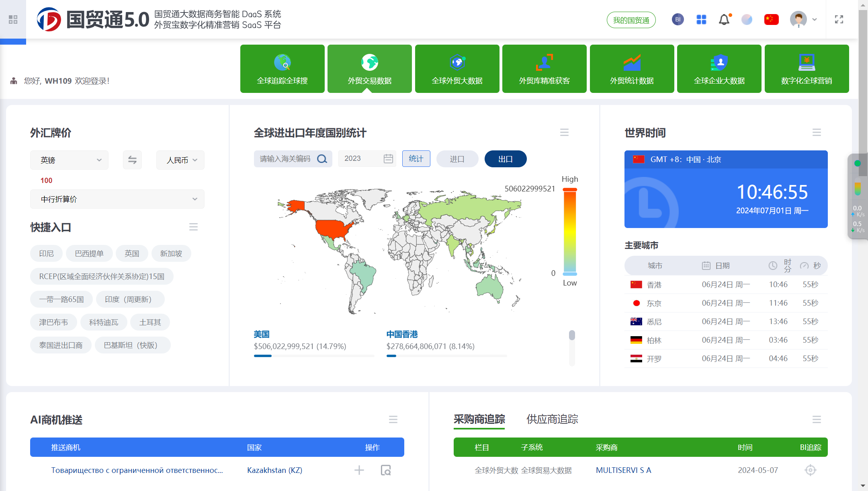Open the sidebar grid menu icon

(13, 19)
